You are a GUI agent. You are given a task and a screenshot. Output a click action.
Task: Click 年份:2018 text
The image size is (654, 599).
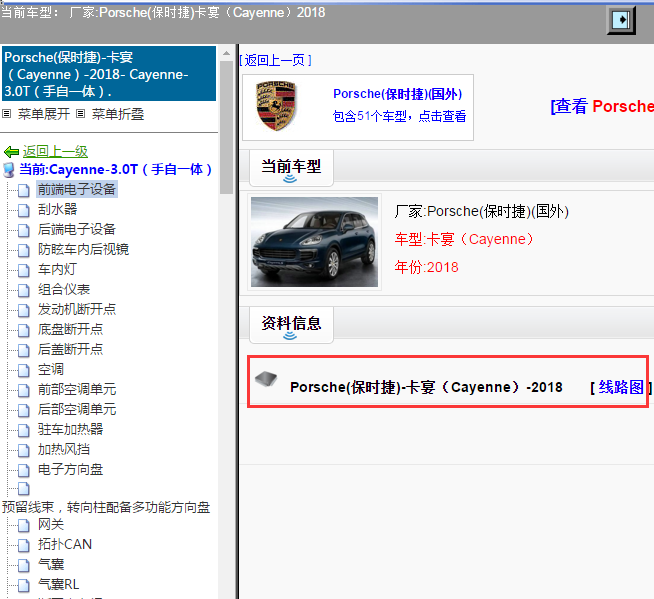coord(426,267)
